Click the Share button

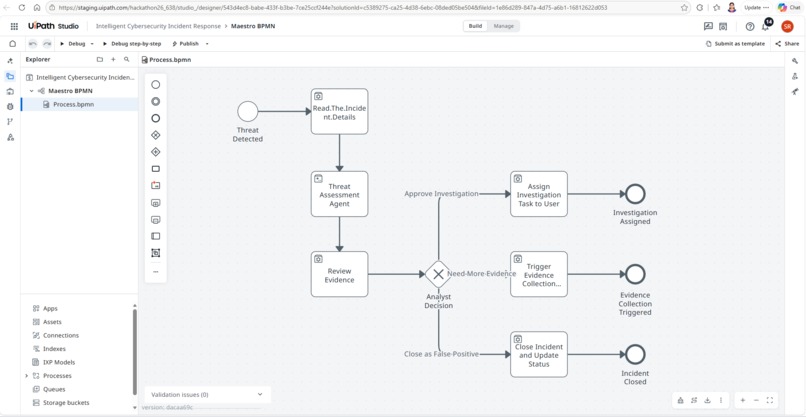tap(787, 44)
